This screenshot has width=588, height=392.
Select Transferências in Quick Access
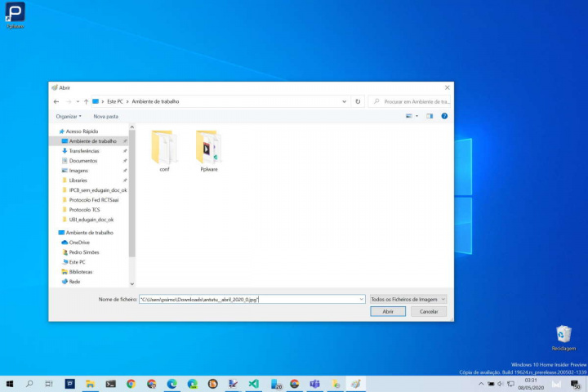pyautogui.click(x=83, y=151)
